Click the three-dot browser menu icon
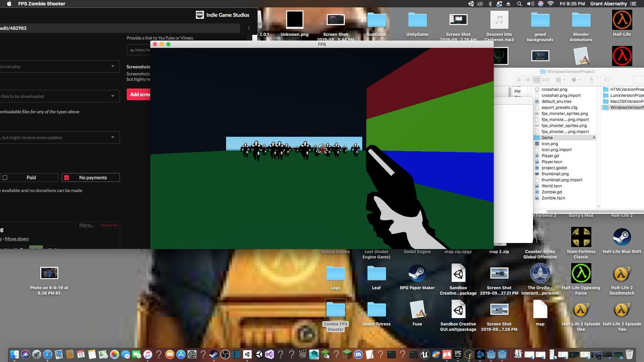The image size is (644, 362). click(249, 28)
